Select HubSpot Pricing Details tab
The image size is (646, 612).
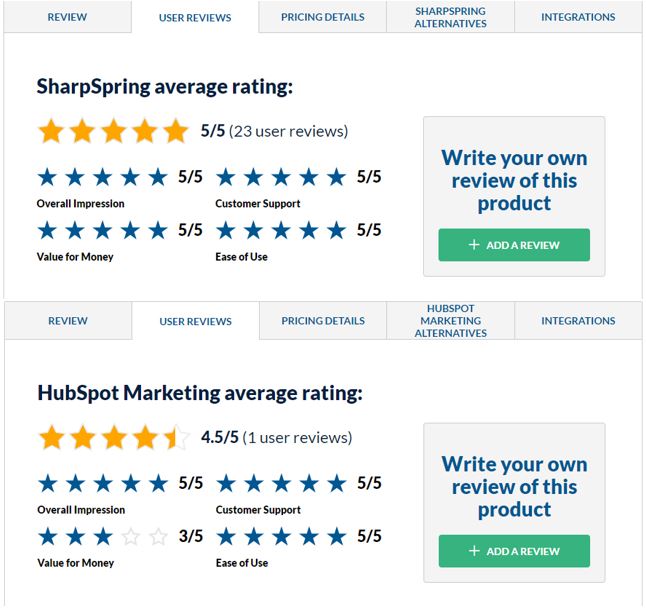click(x=323, y=321)
